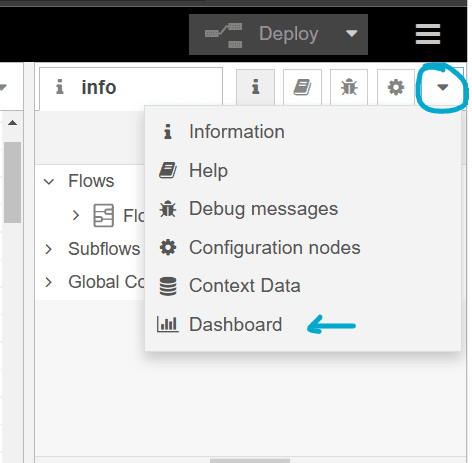Choose Help from the dropdown menu

(303, 171)
